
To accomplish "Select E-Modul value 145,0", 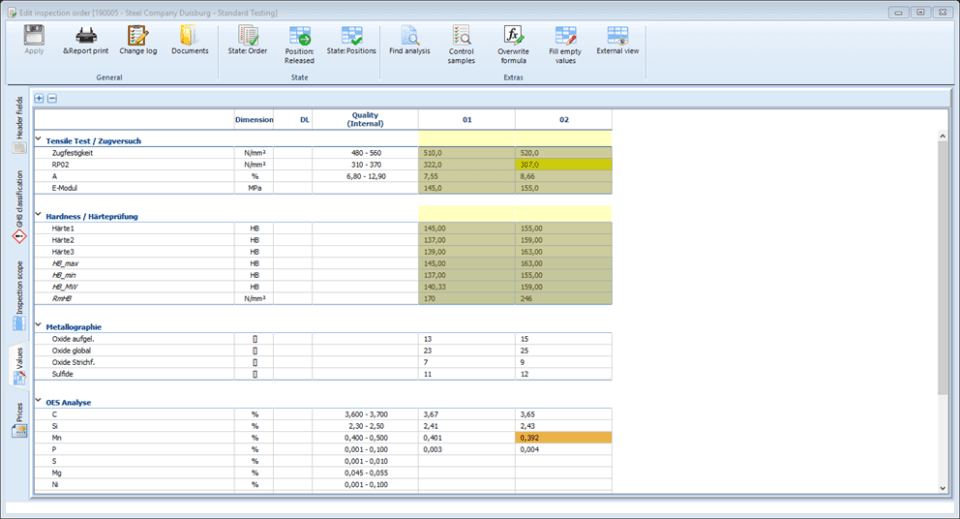I will [467, 188].
